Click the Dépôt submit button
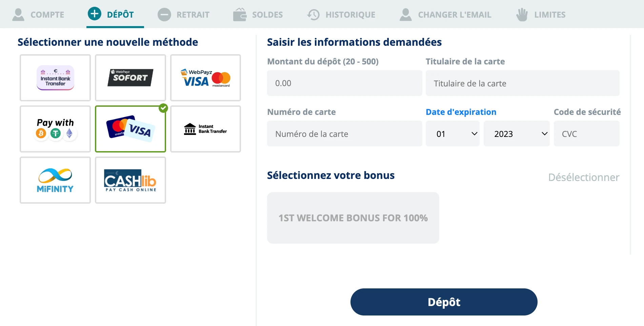 tap(444, 302)
